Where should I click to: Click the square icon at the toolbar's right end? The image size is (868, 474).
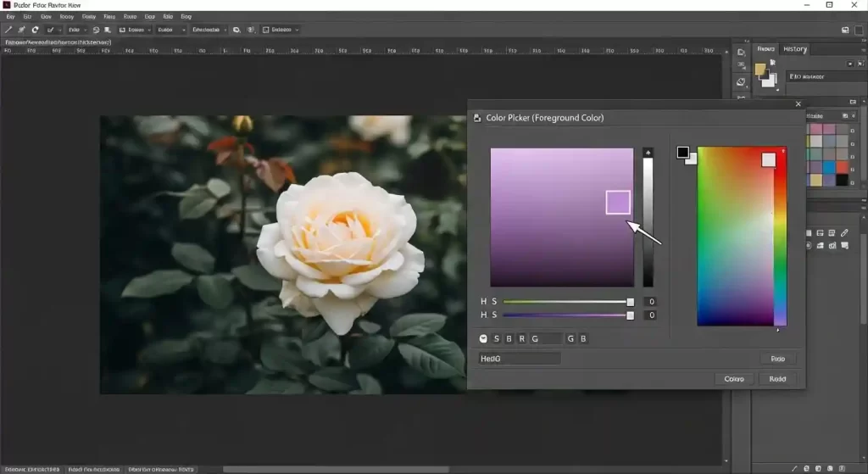point(859,30)
